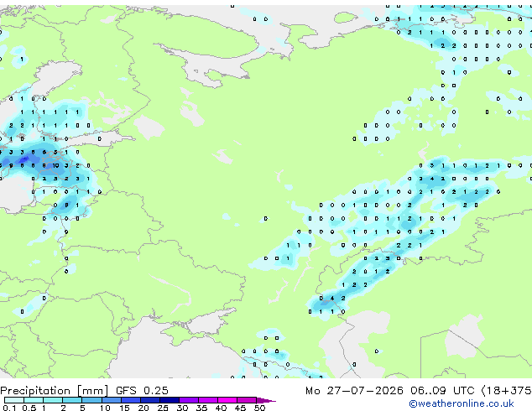Click the legend label "50"
This screenshot has width=532, height=411.
click(x=259, y=408)
